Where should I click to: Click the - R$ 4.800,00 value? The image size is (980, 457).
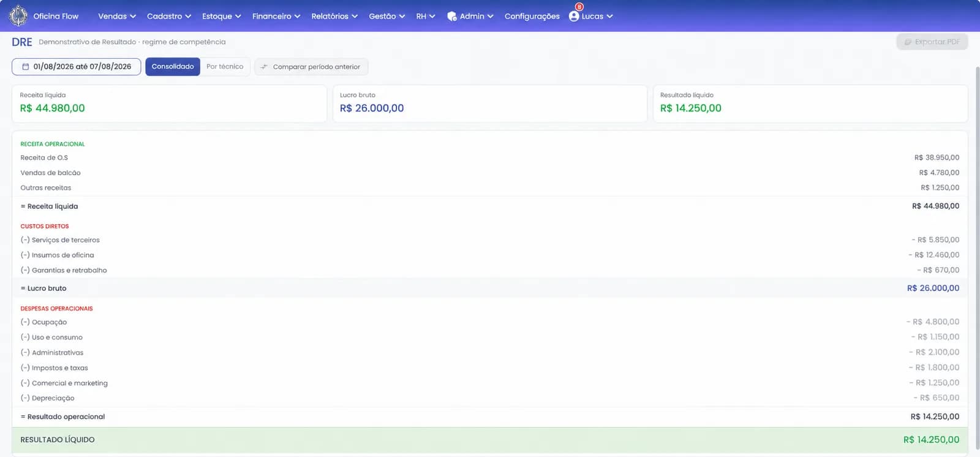(933, 322)
